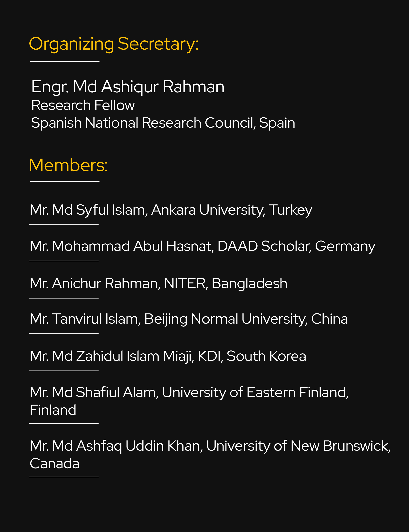Image resolution: width=409 pixels, height=532 pixels.
Task: Click divider line below DAAD Scholar entry
Action: tap(64, 261)
